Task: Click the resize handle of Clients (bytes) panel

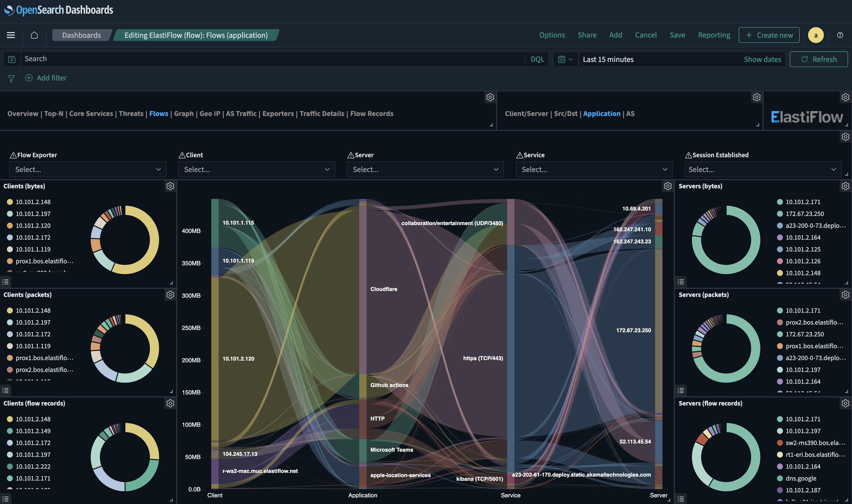Action: [x=171, y=283]
